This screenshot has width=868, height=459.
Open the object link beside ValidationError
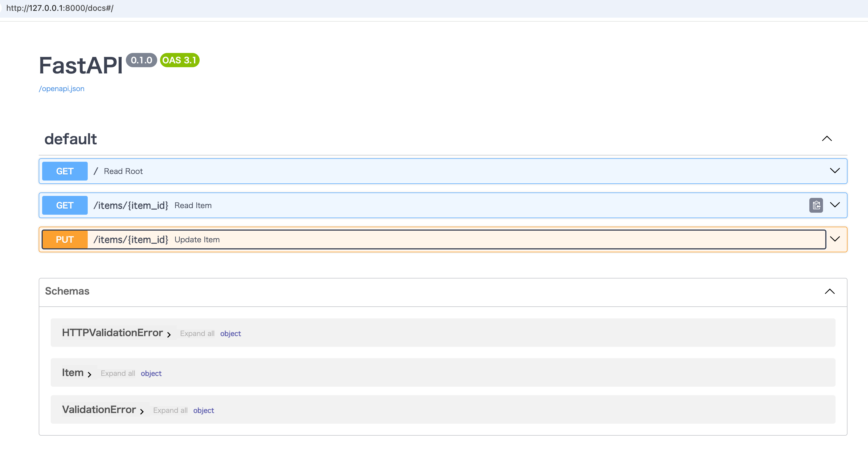tap(204, 410)
